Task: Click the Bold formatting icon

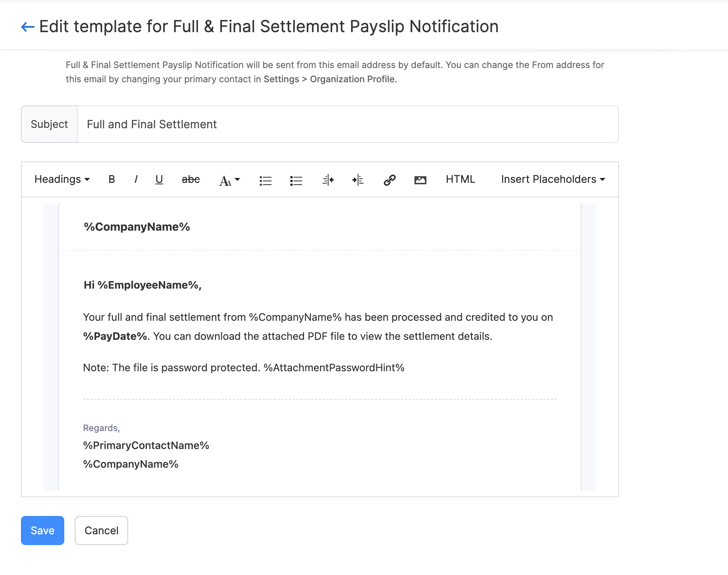Action: 112,179
